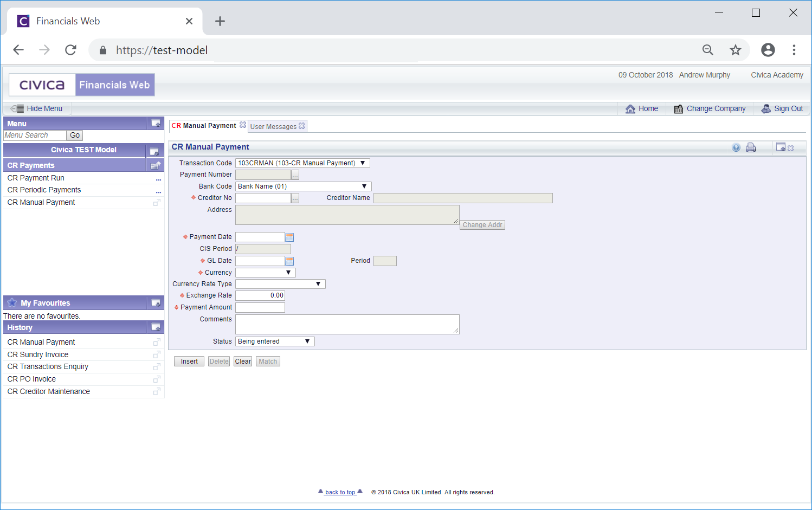Click the Home house icon
812x510 pixels.
pyautogui.click(x=630, y=109)
